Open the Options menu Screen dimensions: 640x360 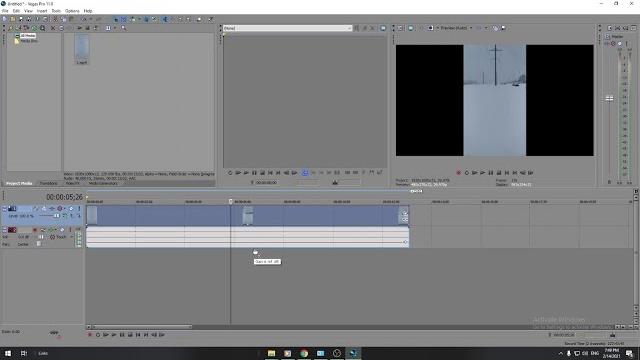(x=72, y=11)
